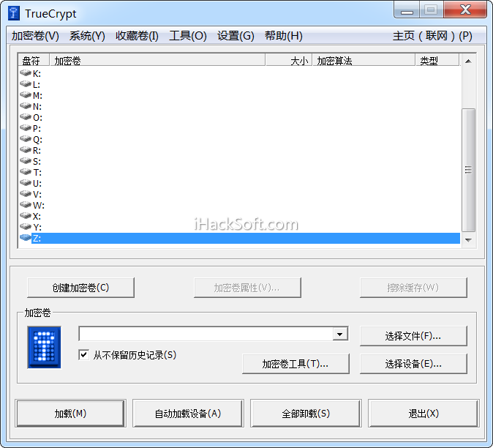Click the drive list scrollbar thumb

(468, 170)
